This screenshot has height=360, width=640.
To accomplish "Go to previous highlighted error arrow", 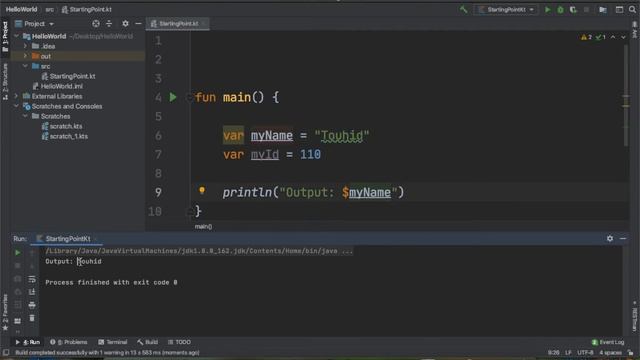I will point(613,37).
